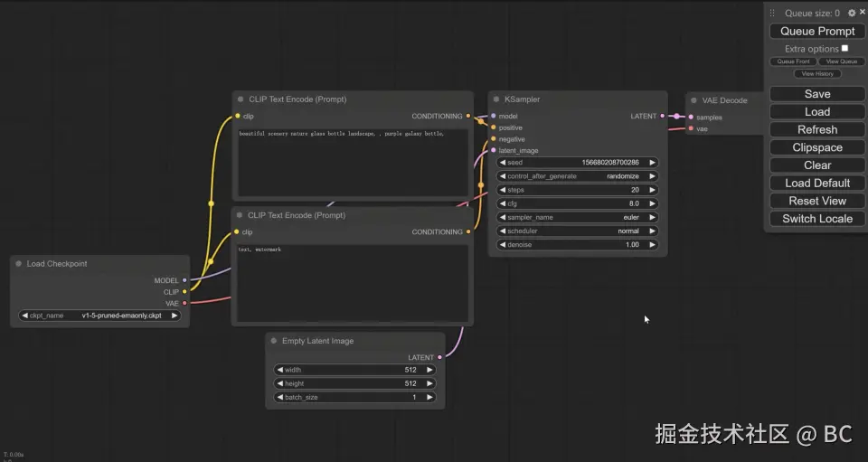
Task: Click the seed value 156680208700286
Action: point(610,162)
